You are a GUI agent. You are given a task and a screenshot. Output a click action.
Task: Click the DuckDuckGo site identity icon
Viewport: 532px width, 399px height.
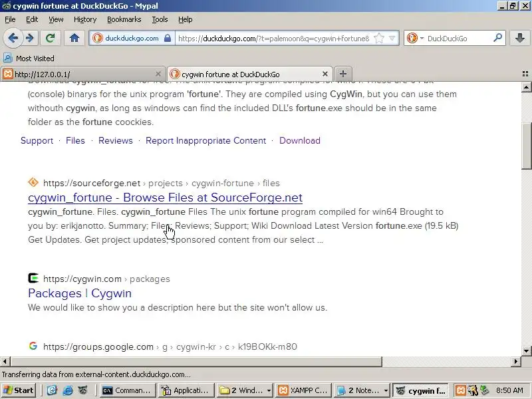98,38
